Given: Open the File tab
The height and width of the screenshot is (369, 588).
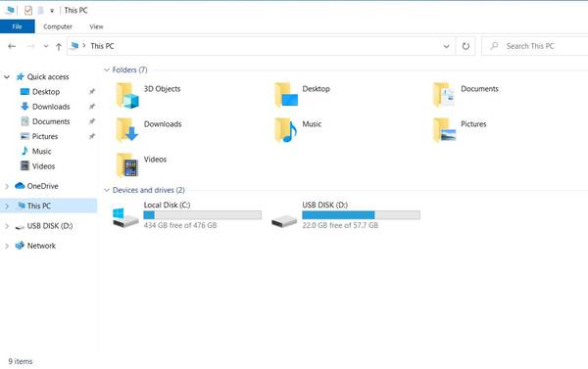Looking at the screenshot, I should [18, 26].
